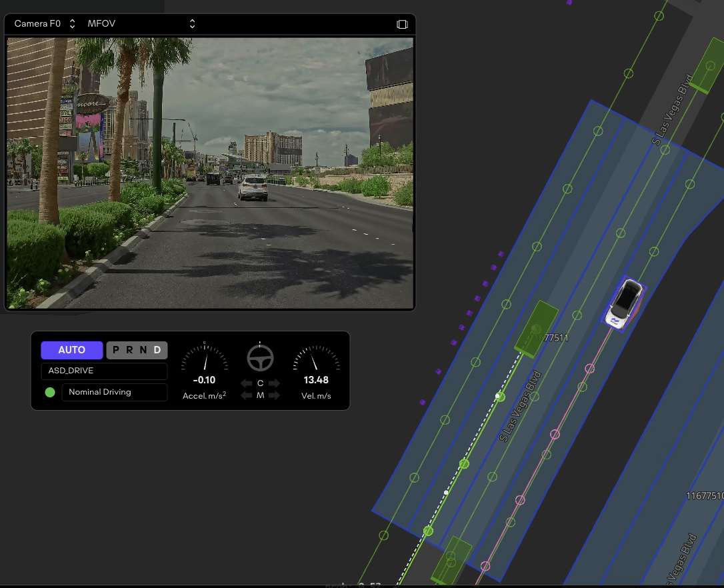Click the steering wheel icon
724x588 pixels.
click(x=260, y=358)
